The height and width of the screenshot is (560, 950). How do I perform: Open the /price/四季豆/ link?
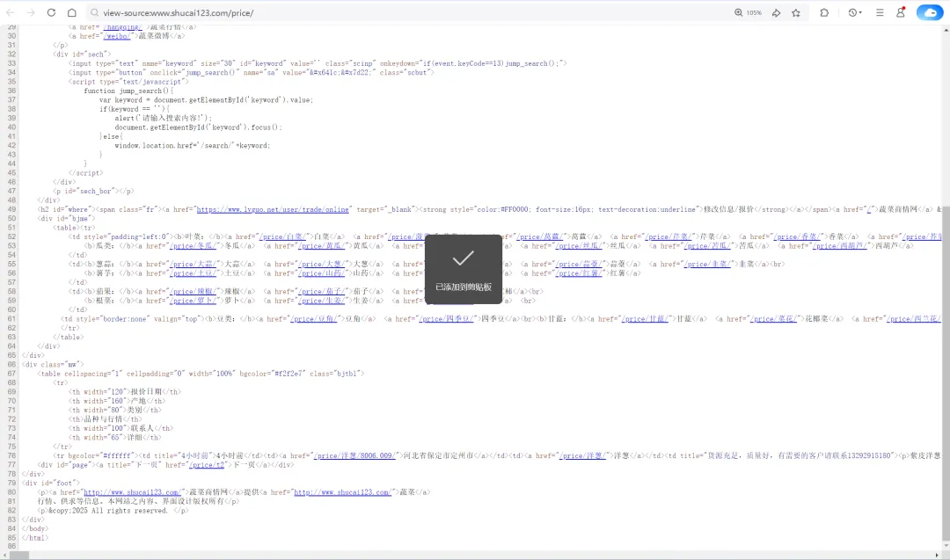[x=446, y=318]
